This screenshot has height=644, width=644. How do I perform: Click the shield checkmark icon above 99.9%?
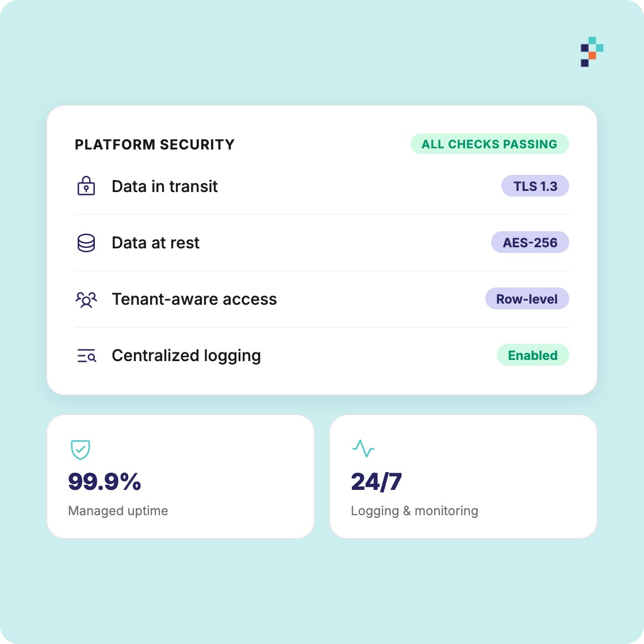click(80, 450)
